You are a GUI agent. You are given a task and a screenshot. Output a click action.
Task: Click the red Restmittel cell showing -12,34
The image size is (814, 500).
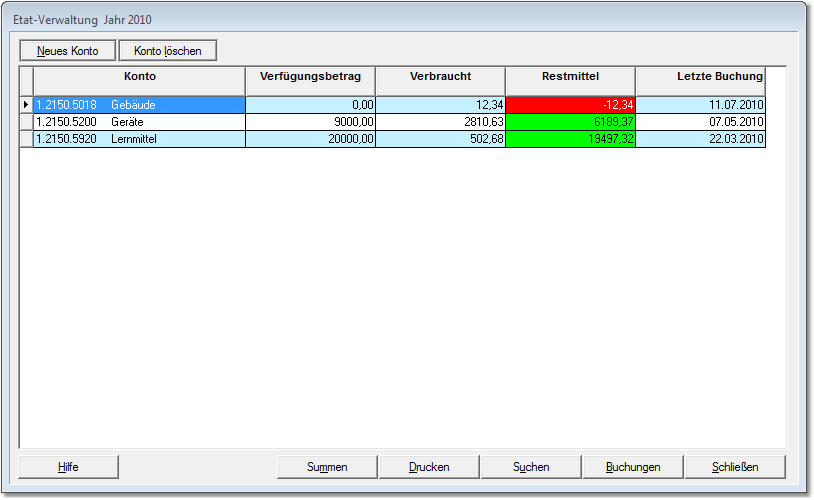(x=570, y=104)
